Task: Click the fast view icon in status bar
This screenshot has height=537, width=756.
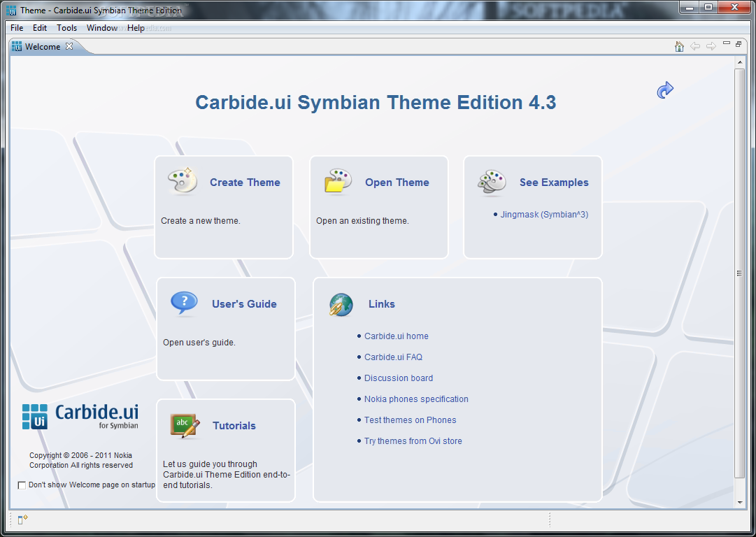Action: coord(22,519)
